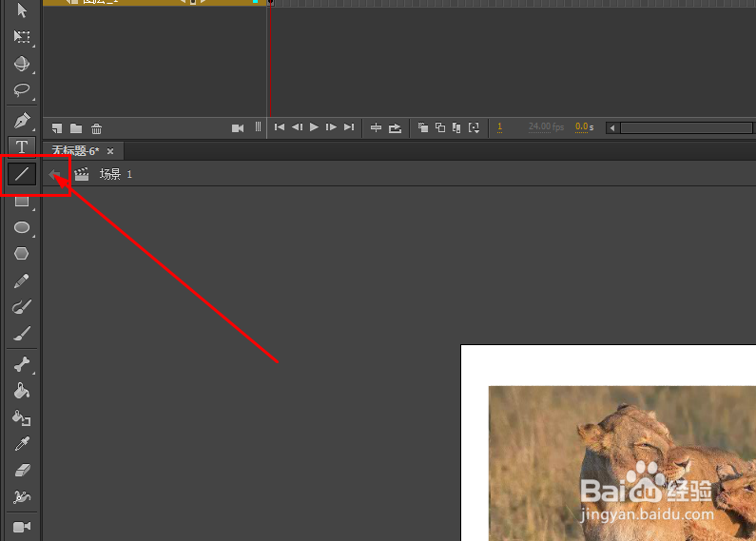
Task: Select the Selection arrow tool
Action: 22,10
